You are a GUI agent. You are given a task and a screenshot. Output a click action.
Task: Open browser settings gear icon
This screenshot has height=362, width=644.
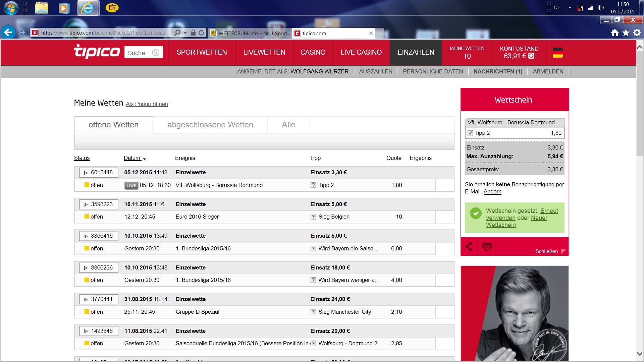[x=637, y=33]
